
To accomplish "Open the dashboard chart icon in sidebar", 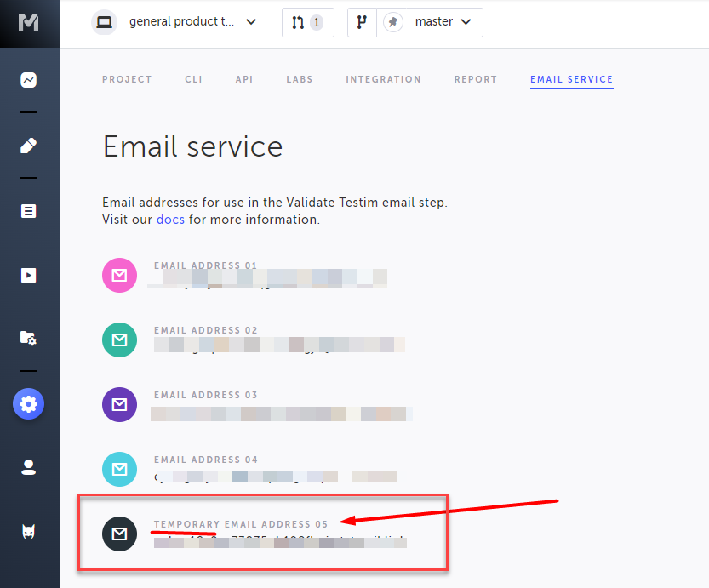I will pos(28,80).
